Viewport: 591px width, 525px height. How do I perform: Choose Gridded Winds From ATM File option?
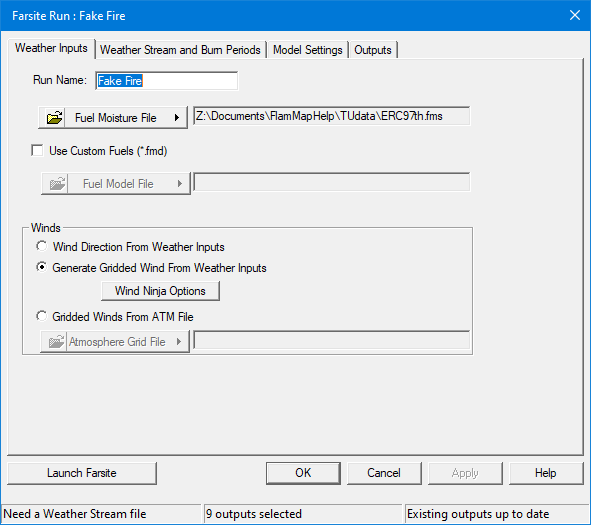pyautogui.click(x=41, y=316)
